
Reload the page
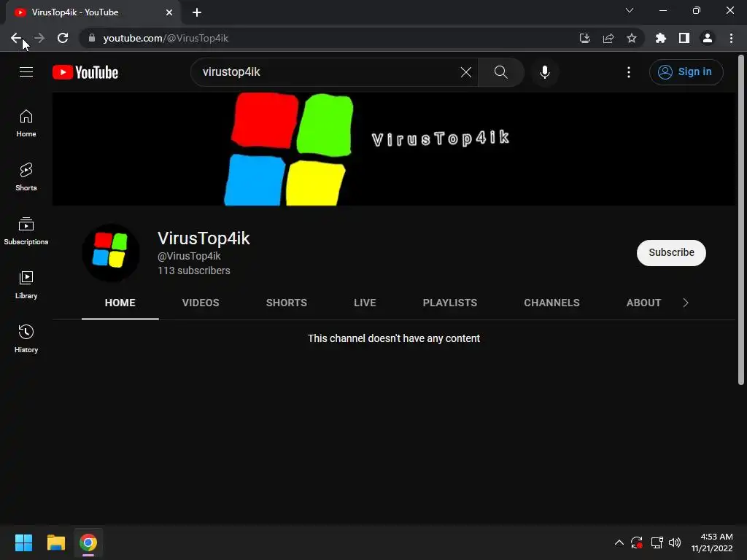[63, 38]
